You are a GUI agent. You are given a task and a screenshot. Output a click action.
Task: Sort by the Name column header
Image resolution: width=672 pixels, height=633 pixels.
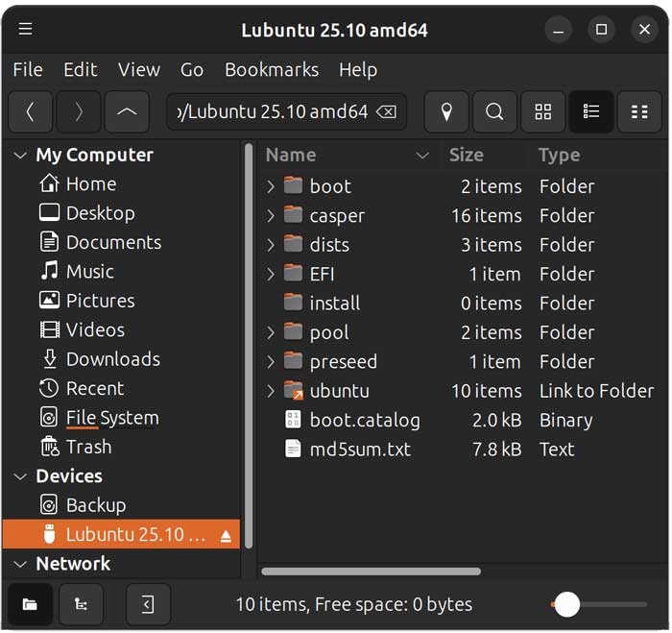348,155
